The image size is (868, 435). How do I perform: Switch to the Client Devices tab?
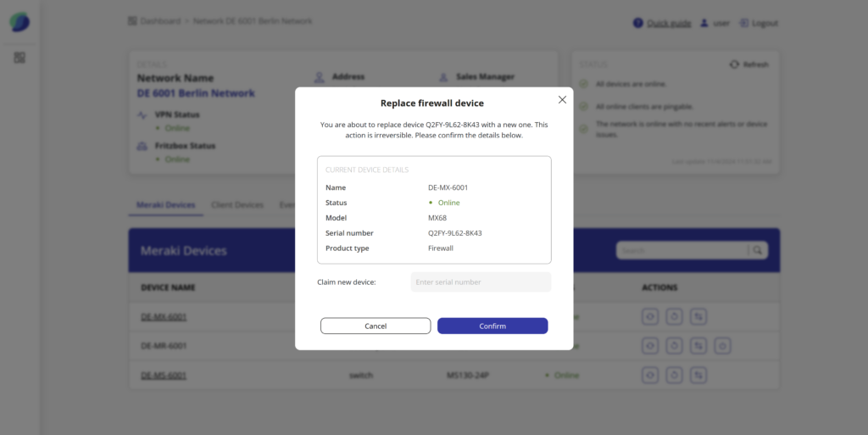pos(237,204)
